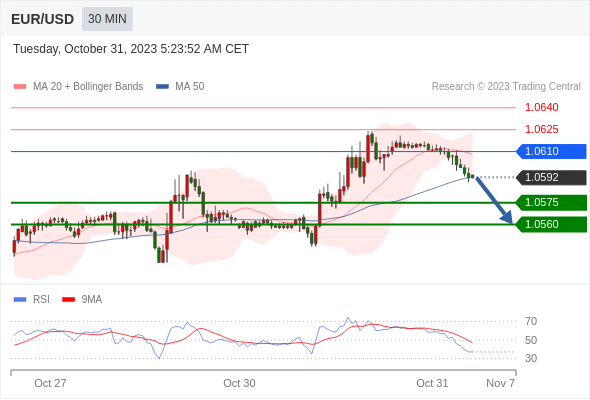590x400 pixels.
Task: Click the MA 20 + Bollinger Bands legend label
Action: (88, 87)
